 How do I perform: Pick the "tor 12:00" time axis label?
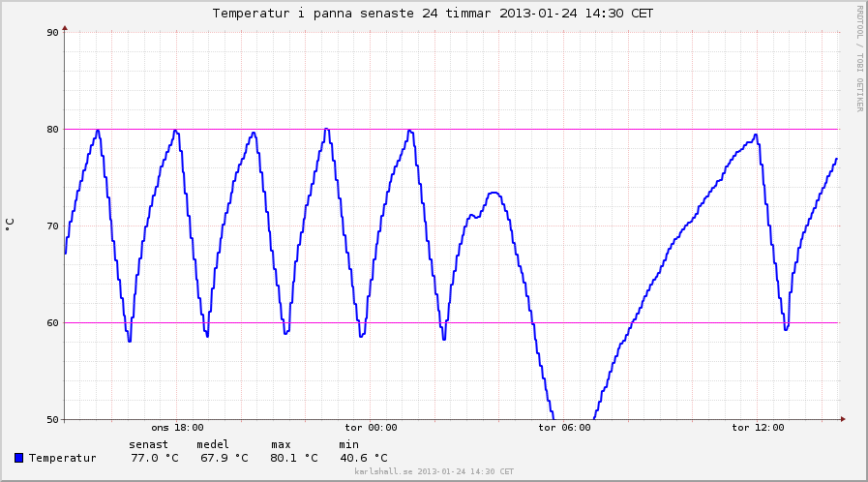[758, 427]
